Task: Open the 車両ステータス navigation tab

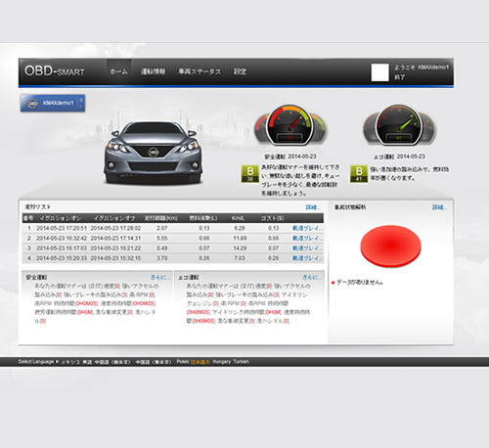Action: [200, 71]
